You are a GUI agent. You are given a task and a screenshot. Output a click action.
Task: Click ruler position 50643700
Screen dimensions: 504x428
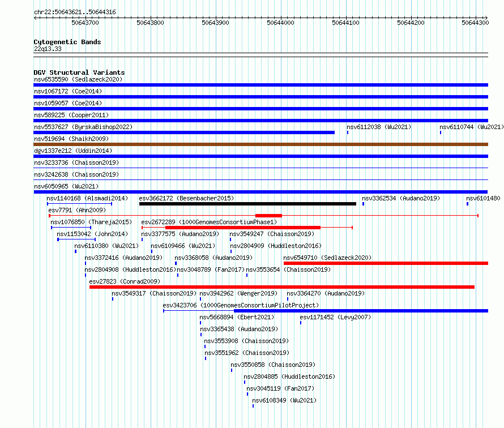[x=85, y=23]
